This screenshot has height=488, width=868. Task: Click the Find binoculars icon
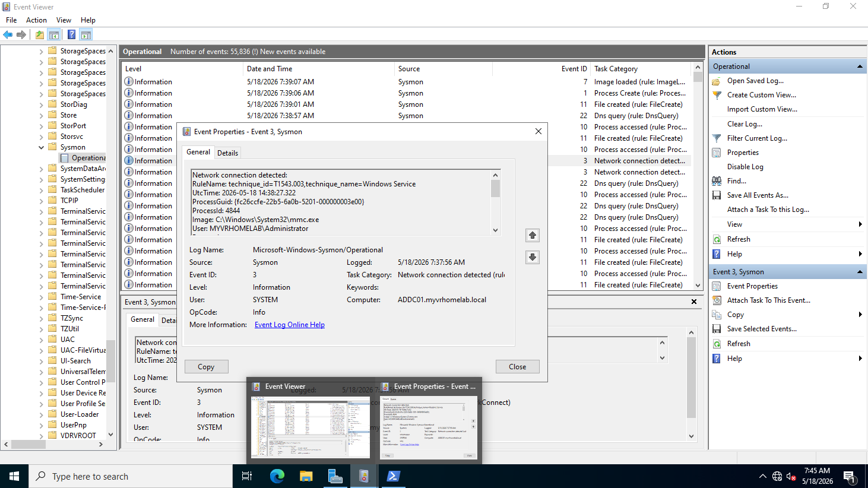(717, 181)
